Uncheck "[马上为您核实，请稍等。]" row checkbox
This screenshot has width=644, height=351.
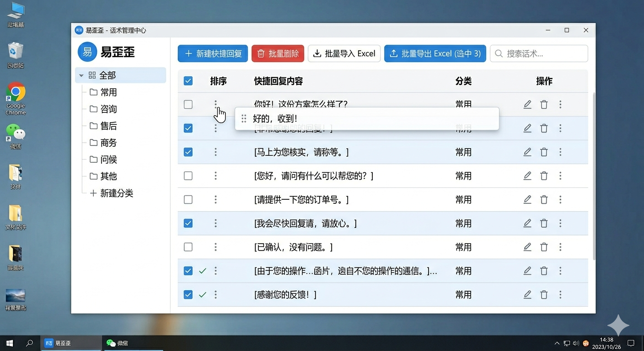pyautogui.click(x=188, y=152)
